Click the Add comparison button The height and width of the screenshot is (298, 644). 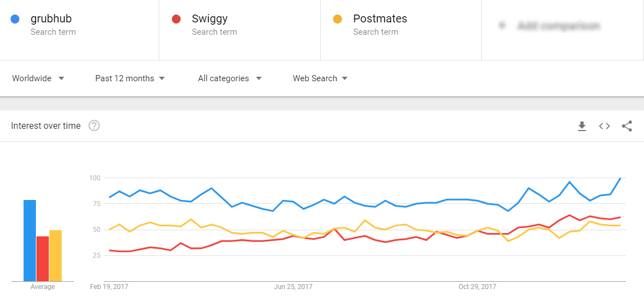(558, 26)
